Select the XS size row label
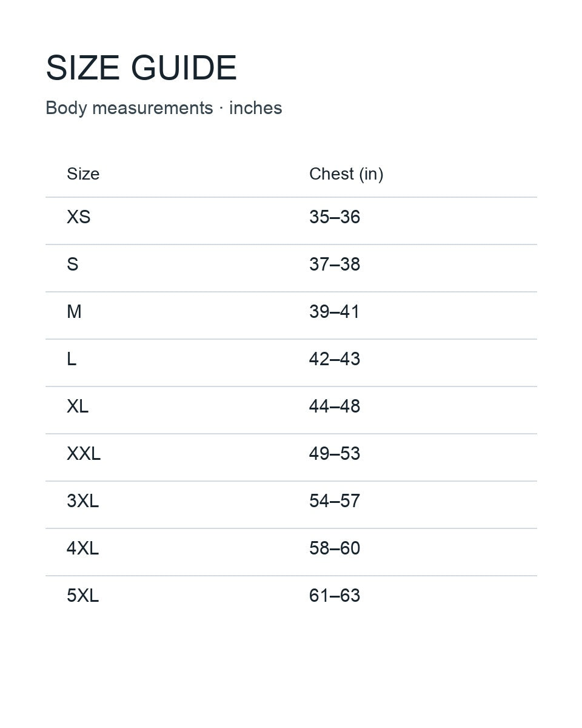The image size is (582, 728). coord(79,217)
